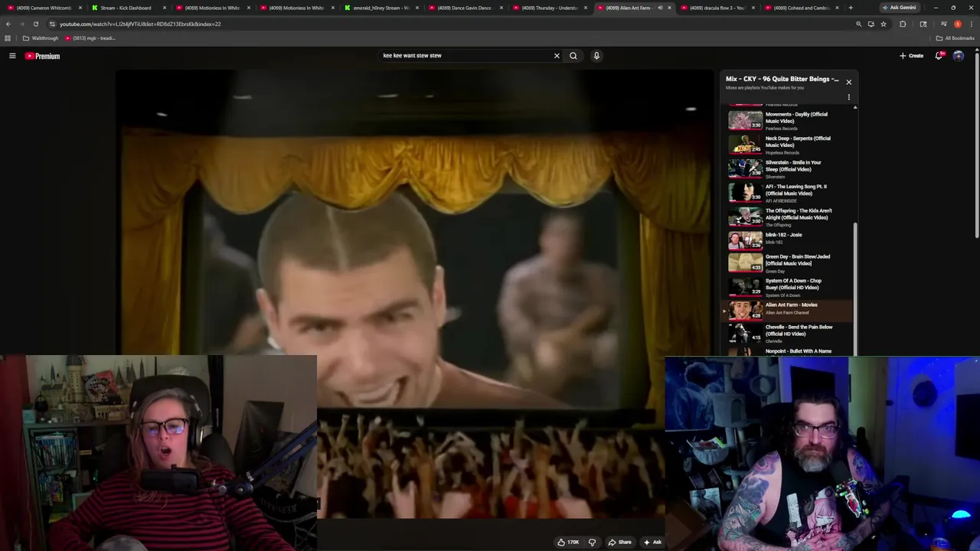Viewport: 980px width, 551px height.
Task: Select Alien Ant Farm - Movies entry
Action: click(789, 310)
